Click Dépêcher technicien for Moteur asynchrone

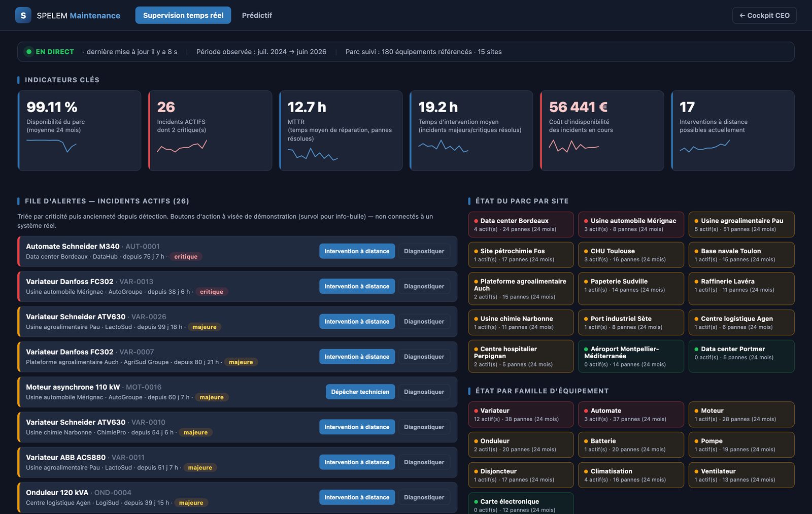coord(360,392)
